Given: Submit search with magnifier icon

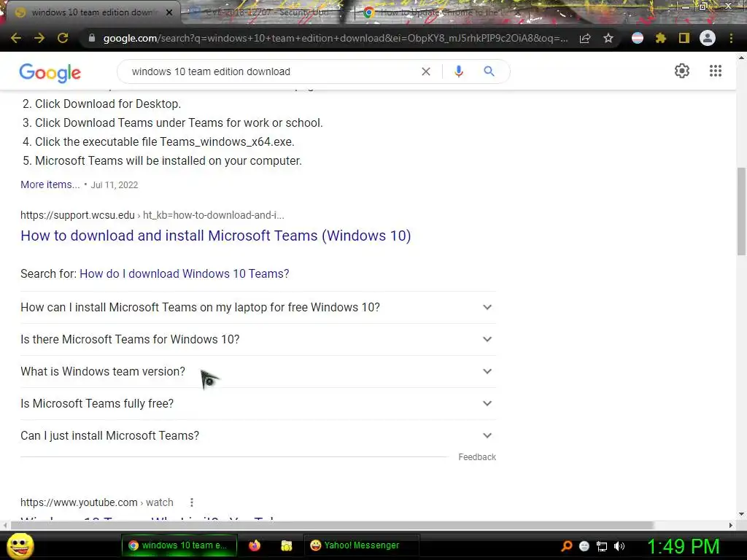Looking at the screenshot, I should pos(489,71).
